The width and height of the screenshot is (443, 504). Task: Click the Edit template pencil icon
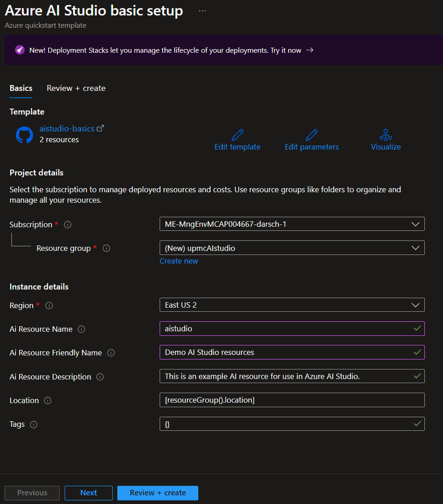coord(237,135)
